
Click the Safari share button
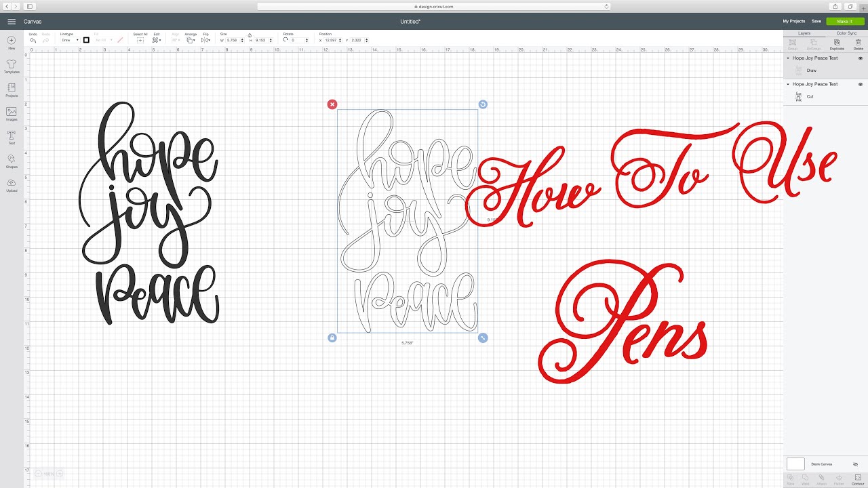click(x=835, y=6)
